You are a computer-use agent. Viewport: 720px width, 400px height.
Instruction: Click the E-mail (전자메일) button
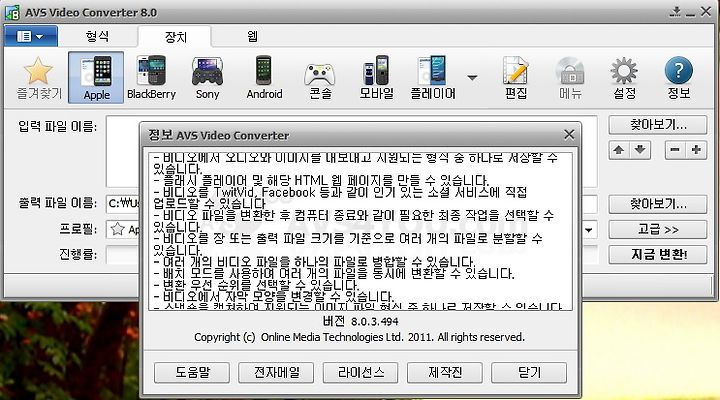tap(276, 372)
